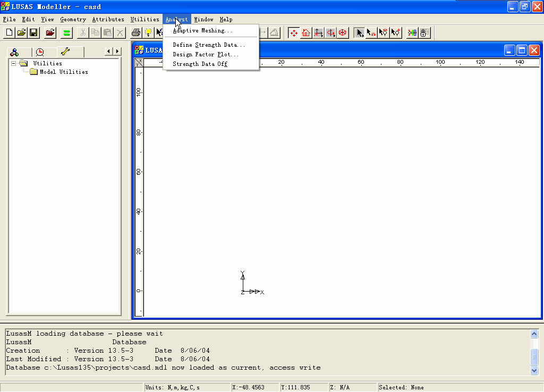Viewport: 544px width, 392px height.
Task: Click the eraser-shaped icon beside the menu
Action: (x=274, y=33)
